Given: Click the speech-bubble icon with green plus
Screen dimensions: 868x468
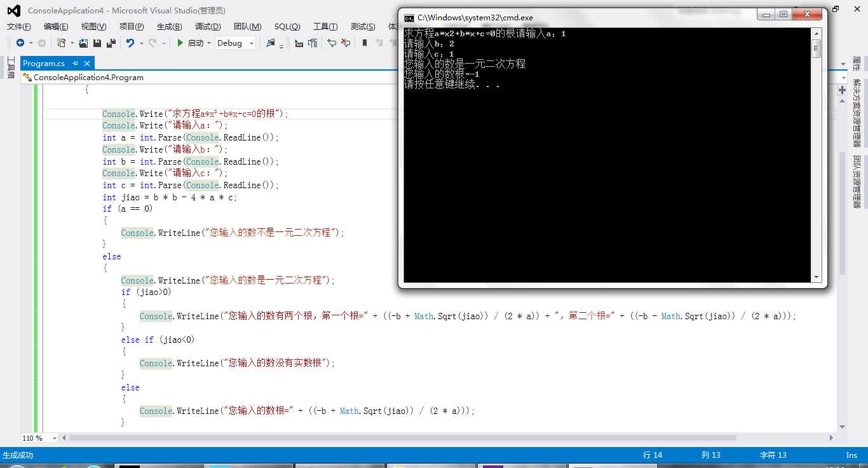Looking at the screenshot, I should click(x=332, y=43).
